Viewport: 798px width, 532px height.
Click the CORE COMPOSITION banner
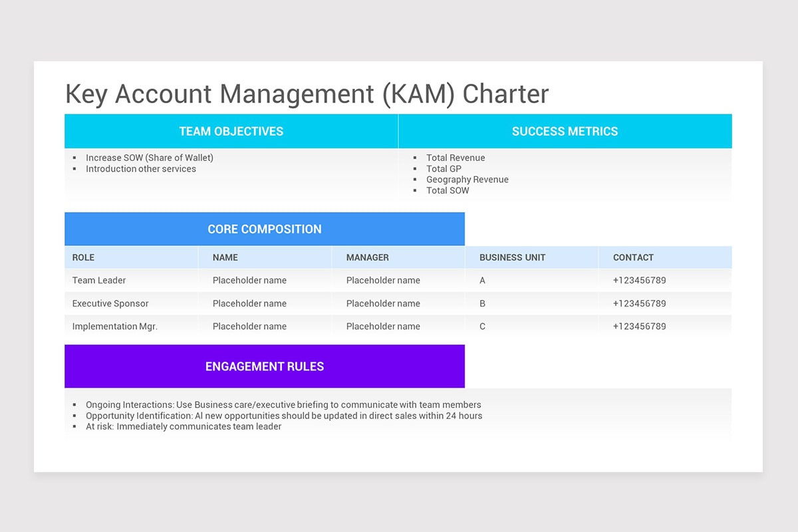pos(264,229)
